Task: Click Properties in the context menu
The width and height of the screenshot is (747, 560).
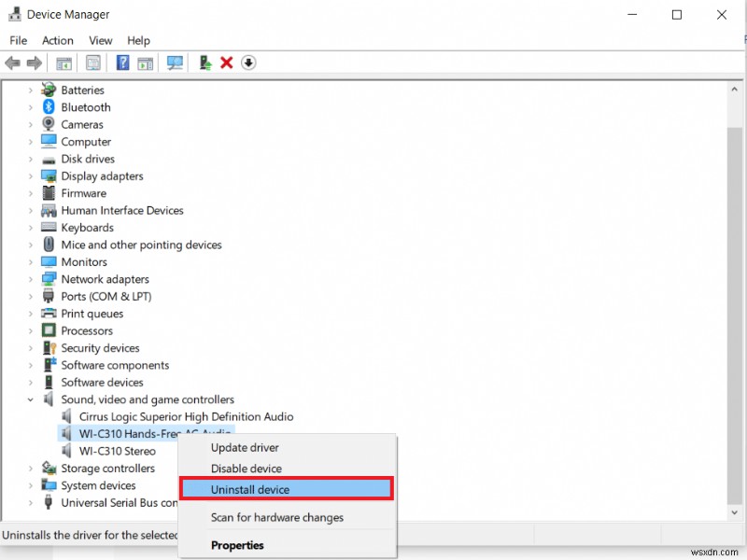Action: click(x=237, y=544)
